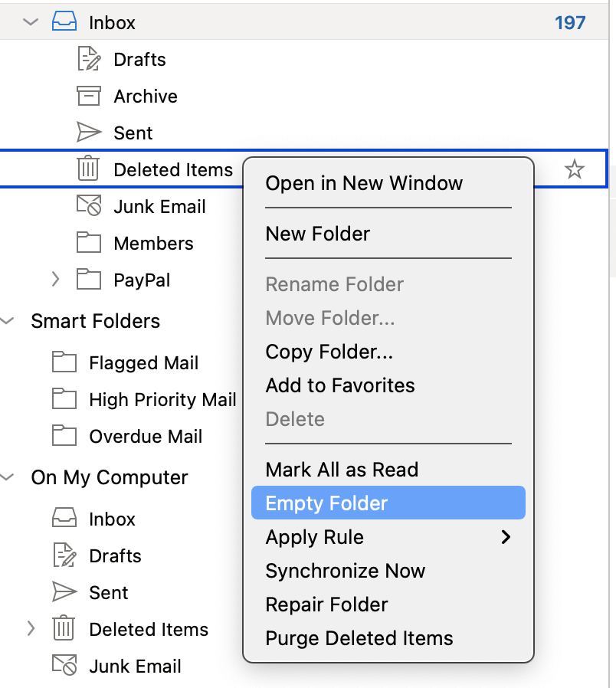Click the greyed Move Folder... entry
616x688 pixels.
coord(330,318)
